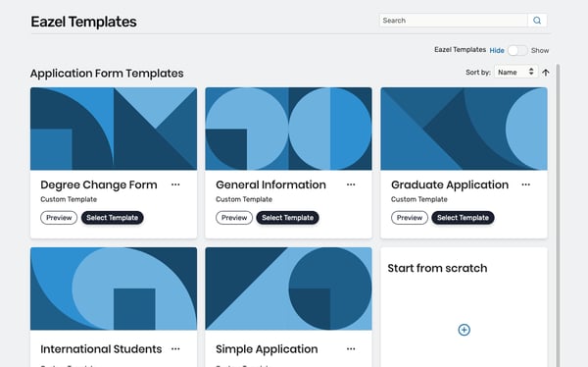
Task: Click the General Information title
Action: (270, 184)
